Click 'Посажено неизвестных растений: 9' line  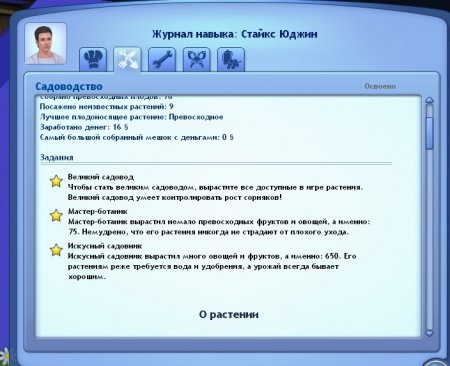tap(107, 107)
